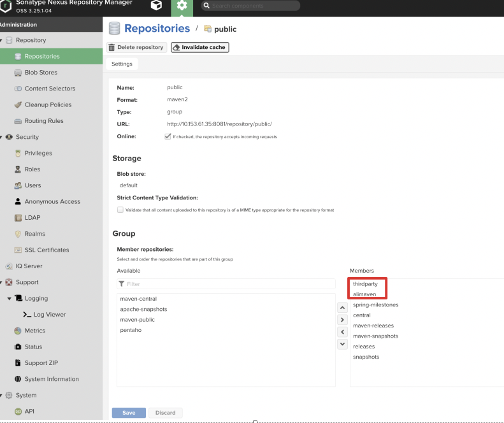The height and width of the screenshot is (423, 504).
Task: Select Repositories in the sidebar
Action: (x=52, y=56)
